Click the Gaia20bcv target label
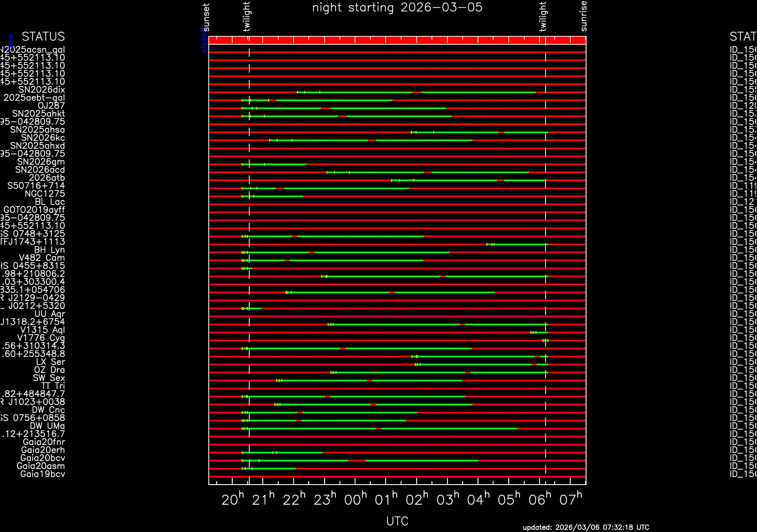 (42, 458)
